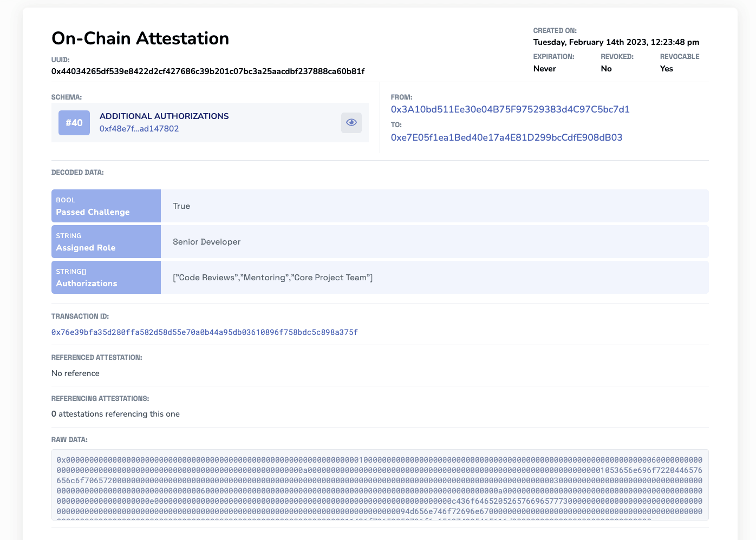This screenshot has height=540, width=756.
Task: Open the ADDITIONAL AUTHORIZATIONS schema link
Action: pos(164,116)
